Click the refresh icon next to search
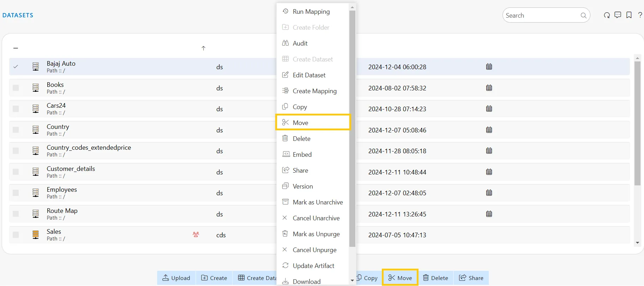 tap(607, 15)
